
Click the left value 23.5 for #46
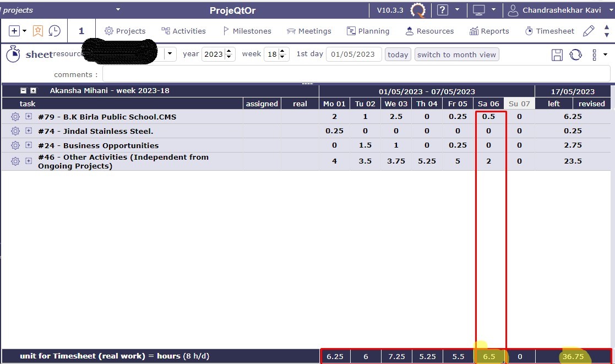[573, 161]
